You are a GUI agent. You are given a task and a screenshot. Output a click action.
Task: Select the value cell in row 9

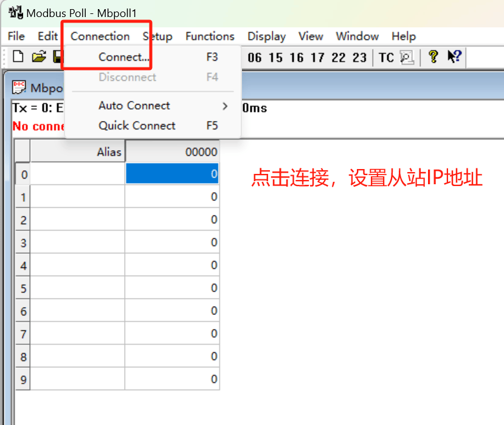coord(172,379)
